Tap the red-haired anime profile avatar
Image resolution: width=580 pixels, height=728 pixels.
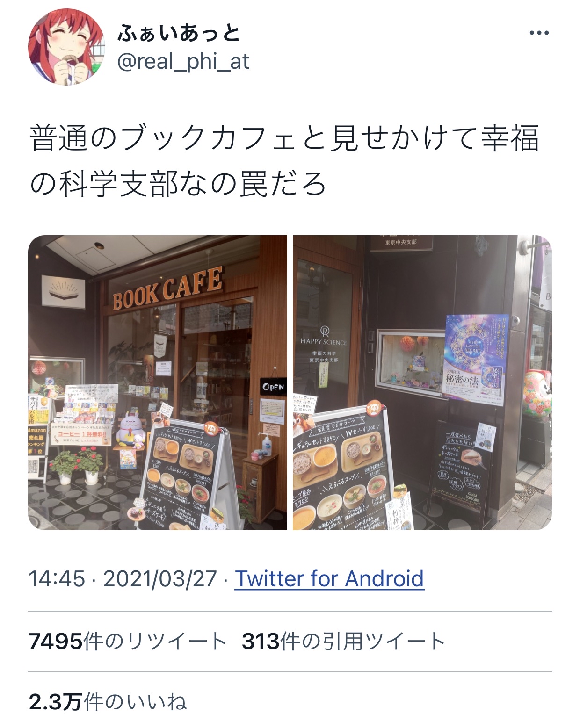tap(67, 46)
